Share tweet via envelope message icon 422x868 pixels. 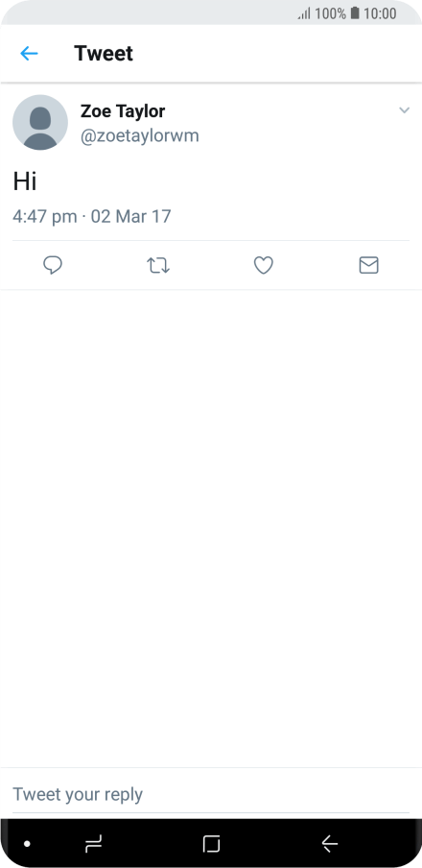369,266
